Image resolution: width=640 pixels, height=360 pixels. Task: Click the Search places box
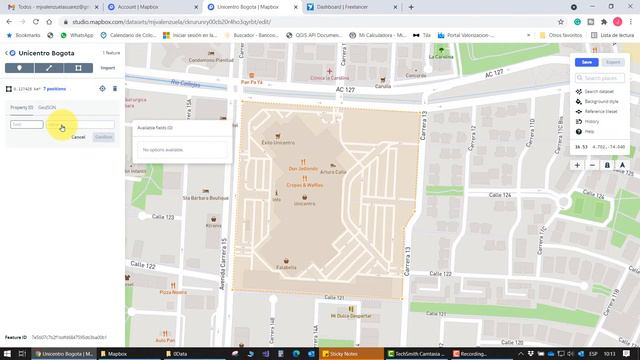(x=600, y=78)
